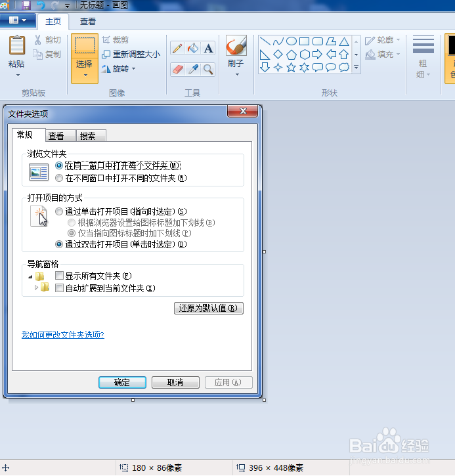Select the Fill with color bucket tool
The image size is (455, 476).
point(192,49)
